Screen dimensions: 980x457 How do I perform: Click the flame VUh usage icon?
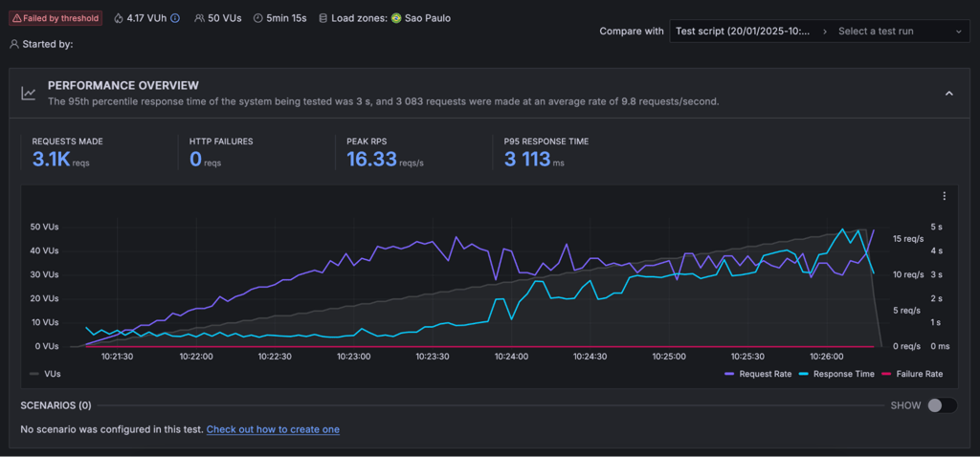(x=119, y=19)
